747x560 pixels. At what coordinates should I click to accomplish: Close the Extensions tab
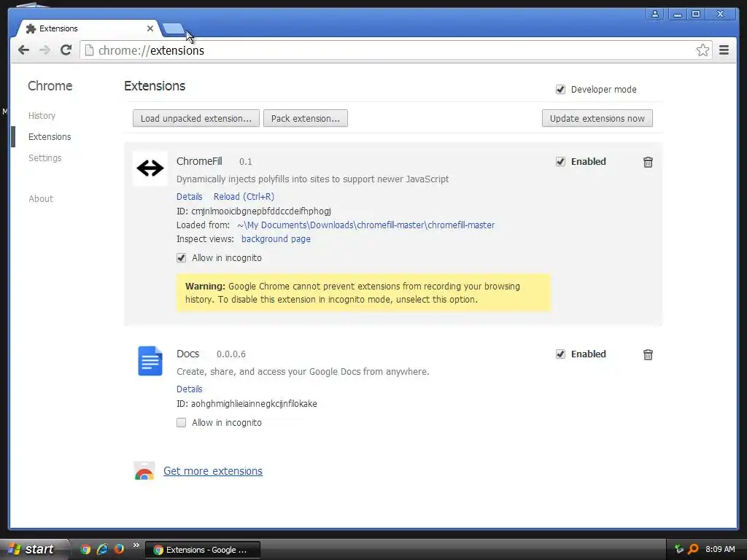click(x=150, y=28)
